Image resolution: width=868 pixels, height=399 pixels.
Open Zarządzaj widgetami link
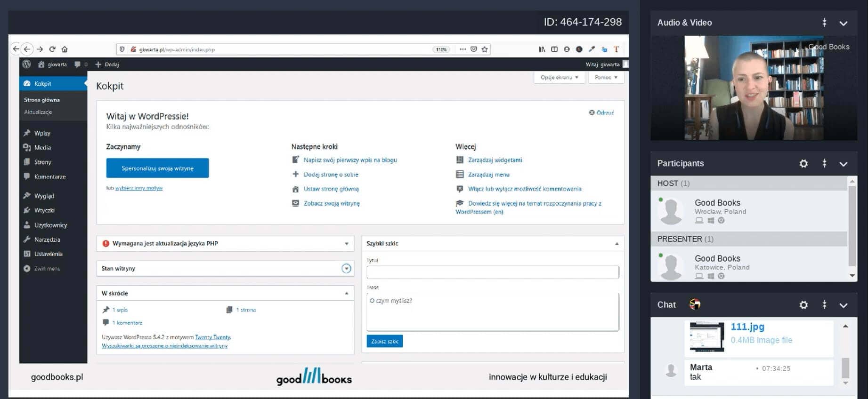pos(495,160)
